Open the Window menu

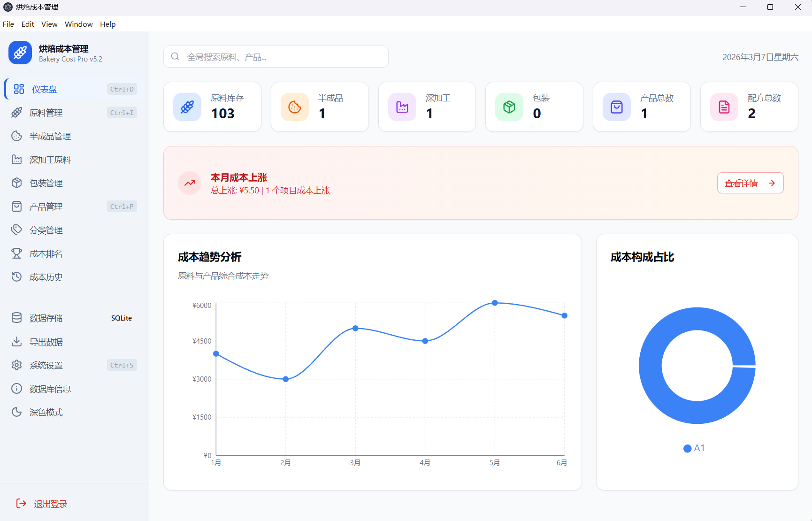coord(78,24)
